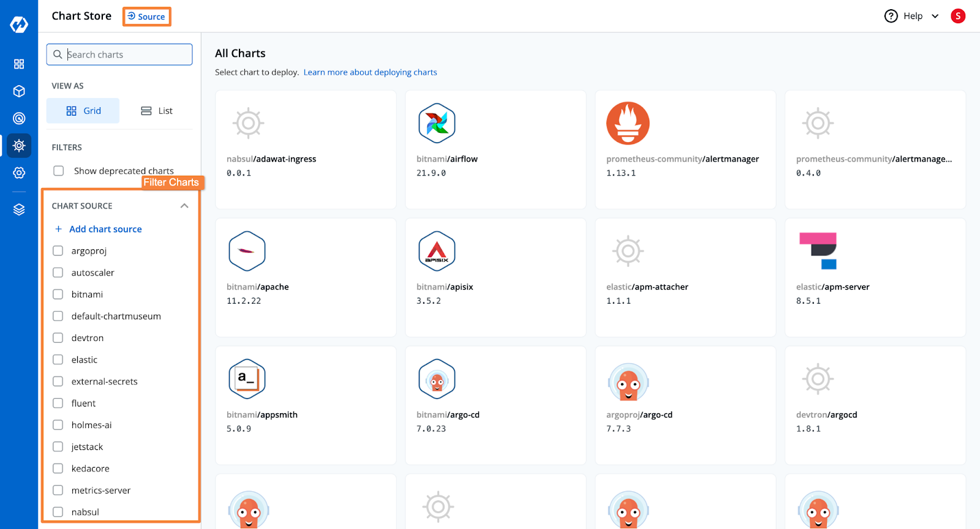This screenshot has height=529, width=980.
Task: Select the elastic chart source checkbox
Action: click(58, 359)
